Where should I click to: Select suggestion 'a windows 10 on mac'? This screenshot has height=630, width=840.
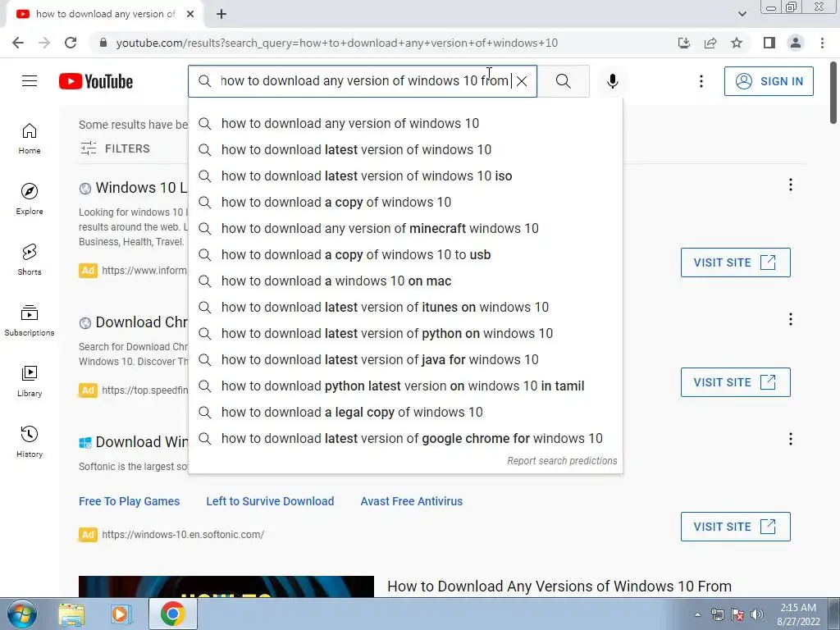tap(405, 281)
